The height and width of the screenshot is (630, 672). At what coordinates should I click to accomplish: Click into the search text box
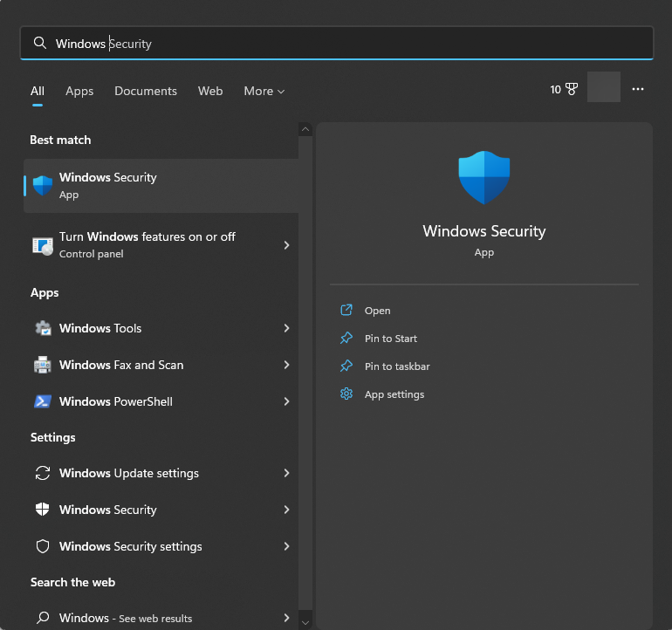coord(349,44)
